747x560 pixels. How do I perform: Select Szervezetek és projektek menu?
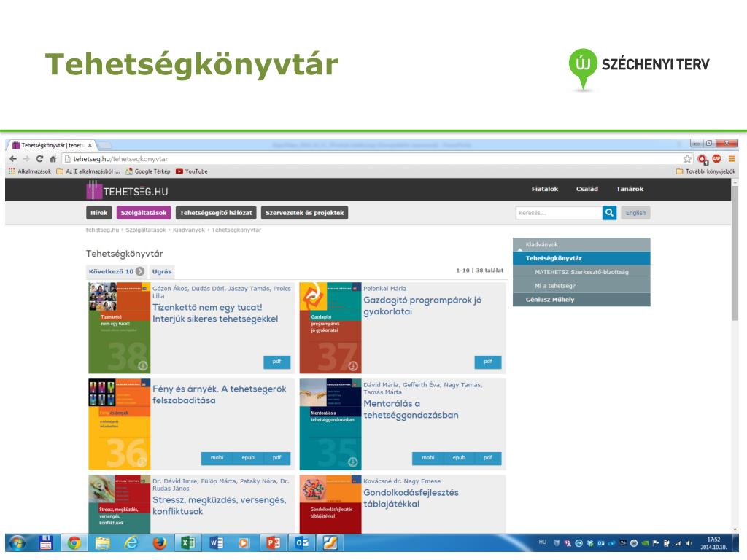(304, 213)
